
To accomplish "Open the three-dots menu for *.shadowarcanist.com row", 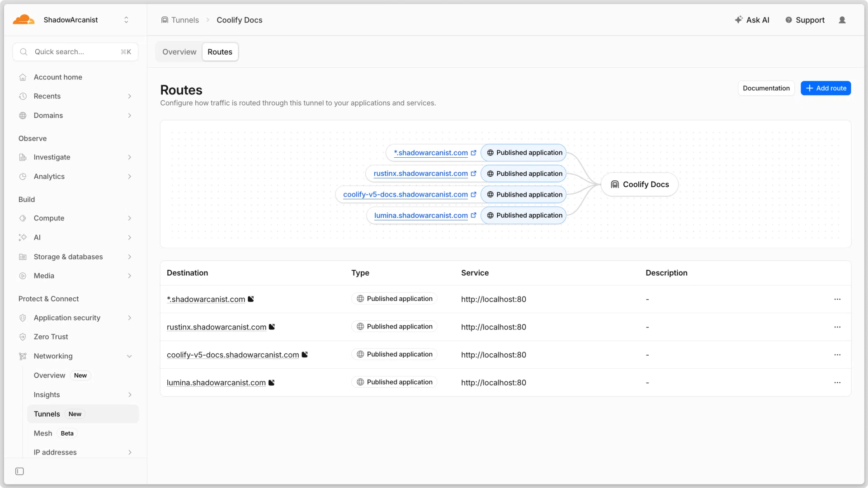I will coord(837,299).
